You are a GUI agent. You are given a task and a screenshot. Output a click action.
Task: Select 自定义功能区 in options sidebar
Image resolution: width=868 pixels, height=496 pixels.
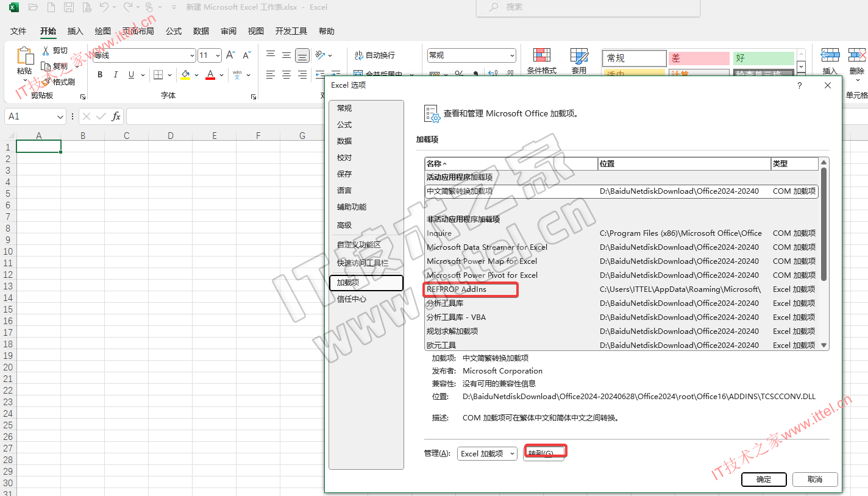coord(366,244)
